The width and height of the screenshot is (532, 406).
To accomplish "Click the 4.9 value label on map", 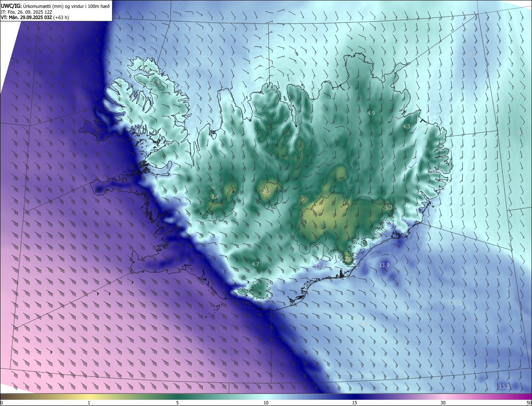I will pos(371,113).
